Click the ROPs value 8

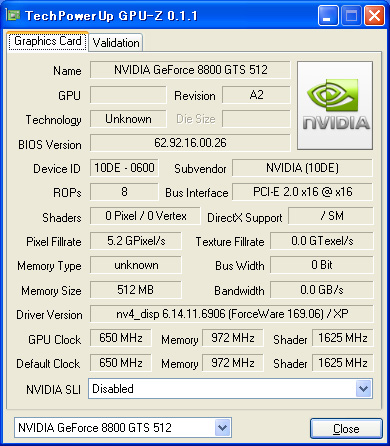[124, 192]
